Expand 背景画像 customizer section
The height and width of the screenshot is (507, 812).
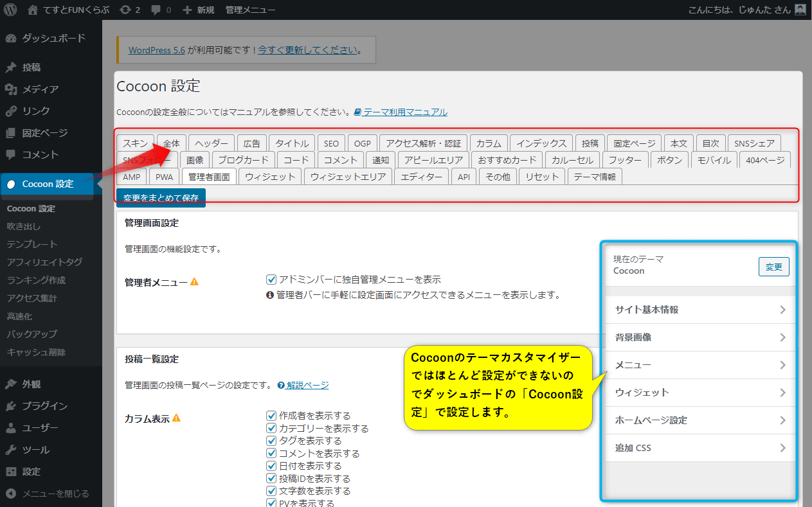[x=701, y=337]
